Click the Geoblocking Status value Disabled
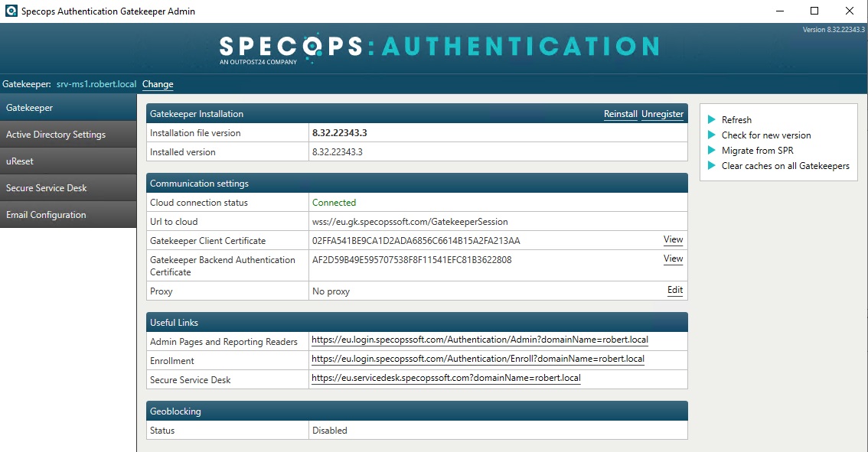 point(329,430)
